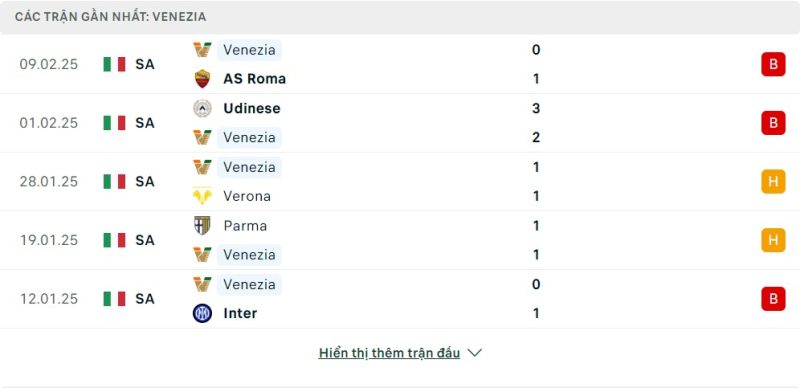Screen dimensions: 800x388
Task: Click the Các trận gần nhất: Venezia header
Action: pyautogui.click(x=110, y=17)
